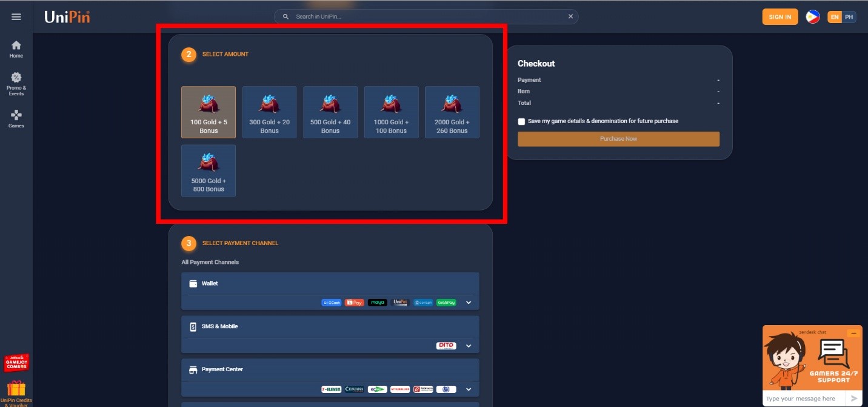Image resolution: width=868 pixels, height=407 pixels.
Task: Click the Payment Center store icon
Action: pyautogui.click(x=193, y=370)
